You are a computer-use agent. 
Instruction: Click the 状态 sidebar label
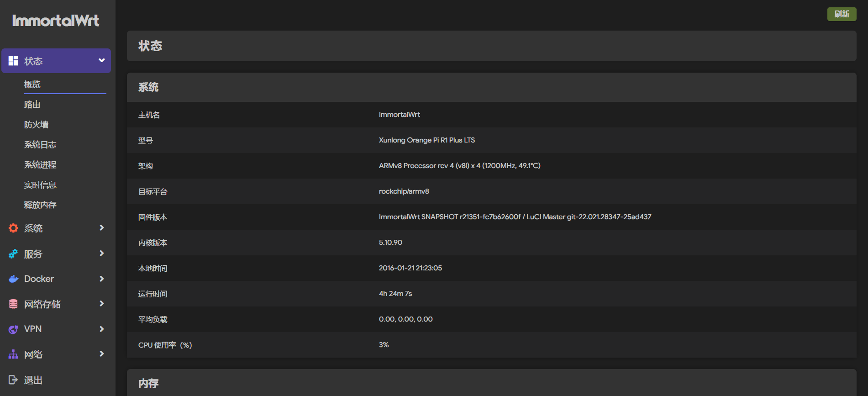click(33, 61)
